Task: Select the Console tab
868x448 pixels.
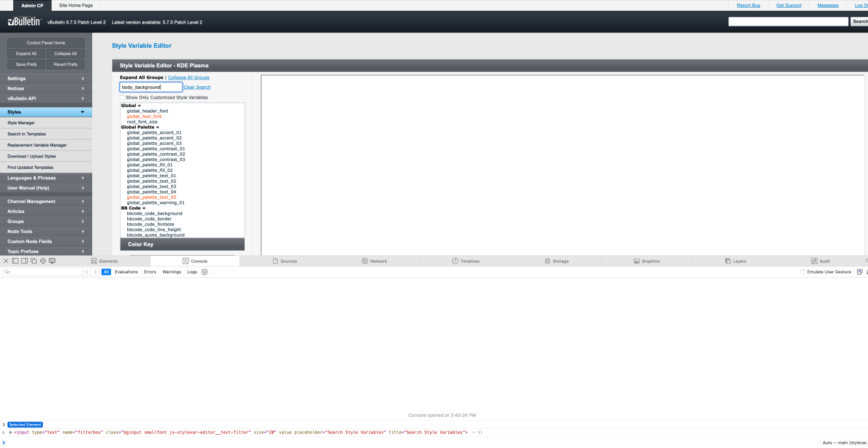Action: [195, 261]
